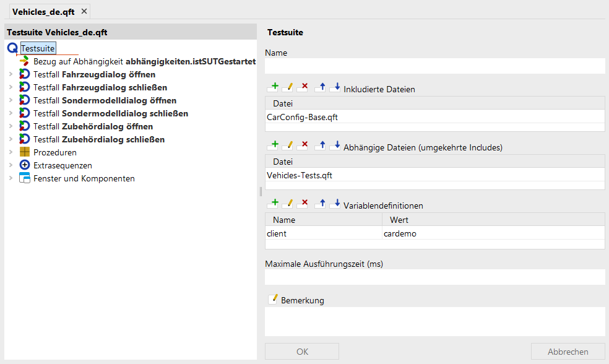Expand the Prozeduren node
609x364 pixels.
(11, 152)
